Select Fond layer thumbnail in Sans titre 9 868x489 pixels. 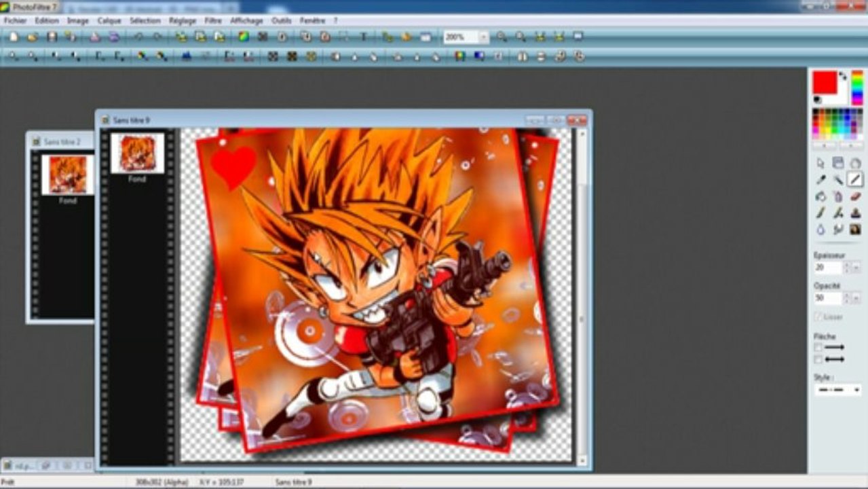point(137,153)
